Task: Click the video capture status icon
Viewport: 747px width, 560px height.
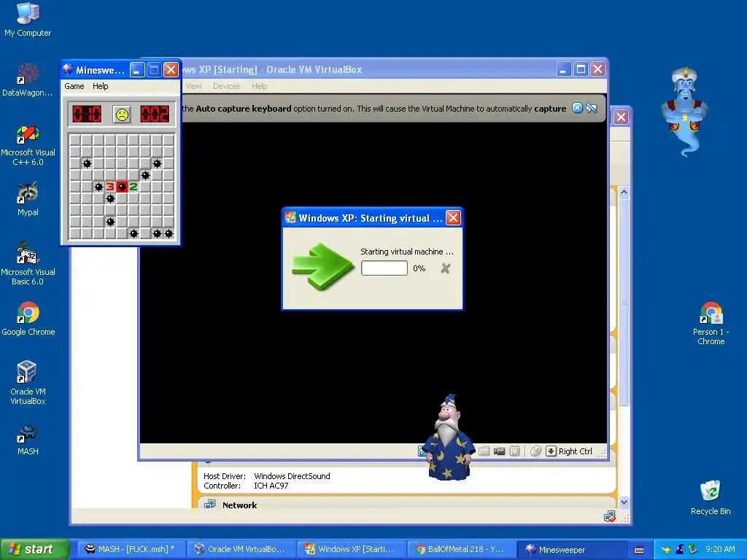Action: (499, 451)
